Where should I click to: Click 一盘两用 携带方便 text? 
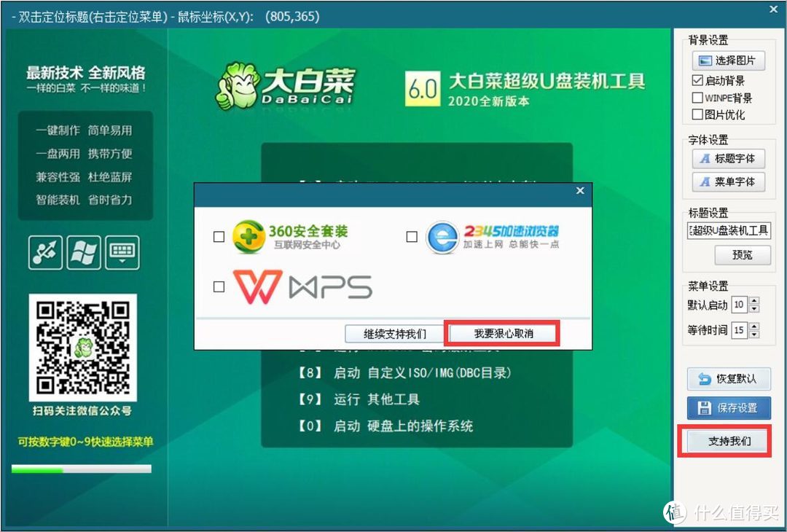tap(84, 154)
